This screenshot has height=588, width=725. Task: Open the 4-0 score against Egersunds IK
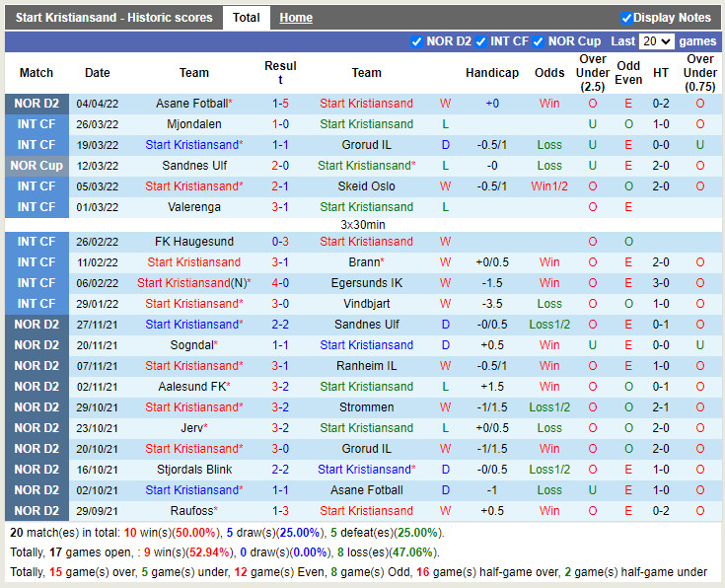[280, 283]
